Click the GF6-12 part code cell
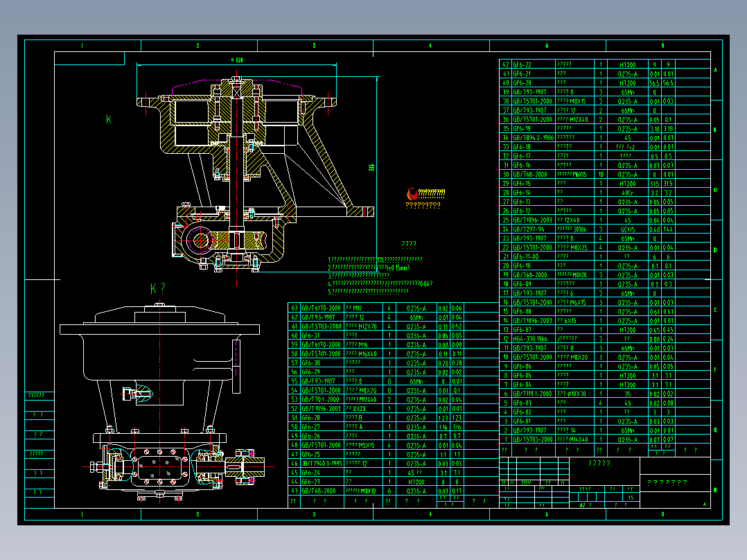 [x=534, y=211]
